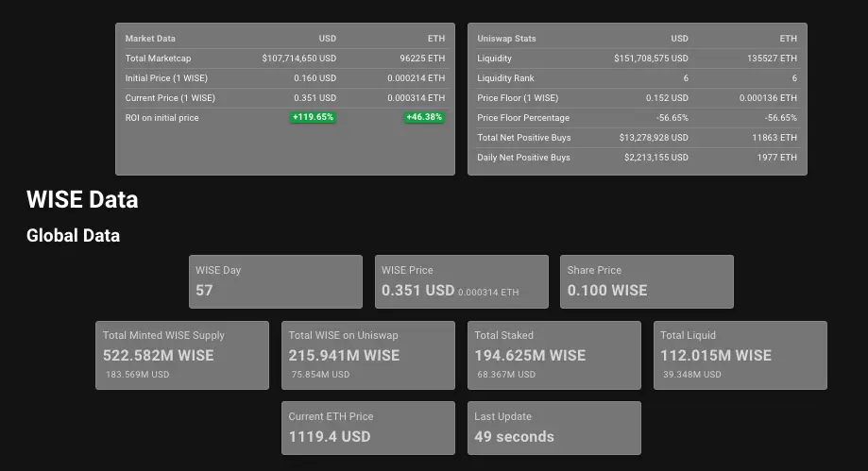Viewport: 868px width, 471px height.
Task: Open the WISE Day card
Action: tap(276, 281)
